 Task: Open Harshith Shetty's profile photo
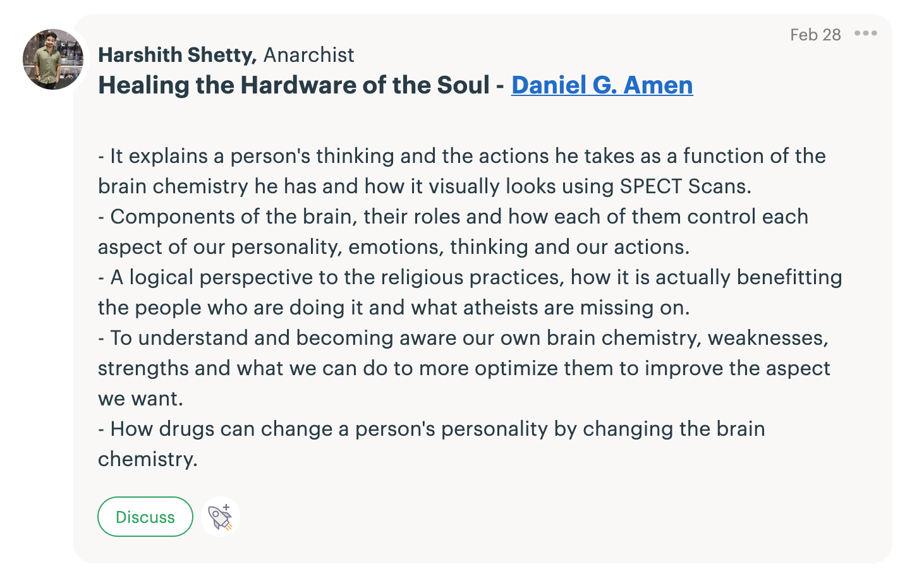(54, 59)
